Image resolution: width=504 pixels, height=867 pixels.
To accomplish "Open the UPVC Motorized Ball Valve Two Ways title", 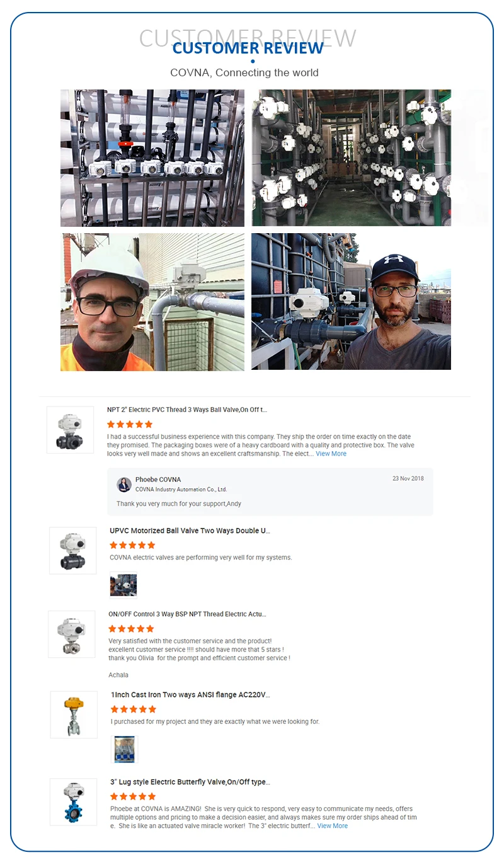I will click(x=190, y=531).
